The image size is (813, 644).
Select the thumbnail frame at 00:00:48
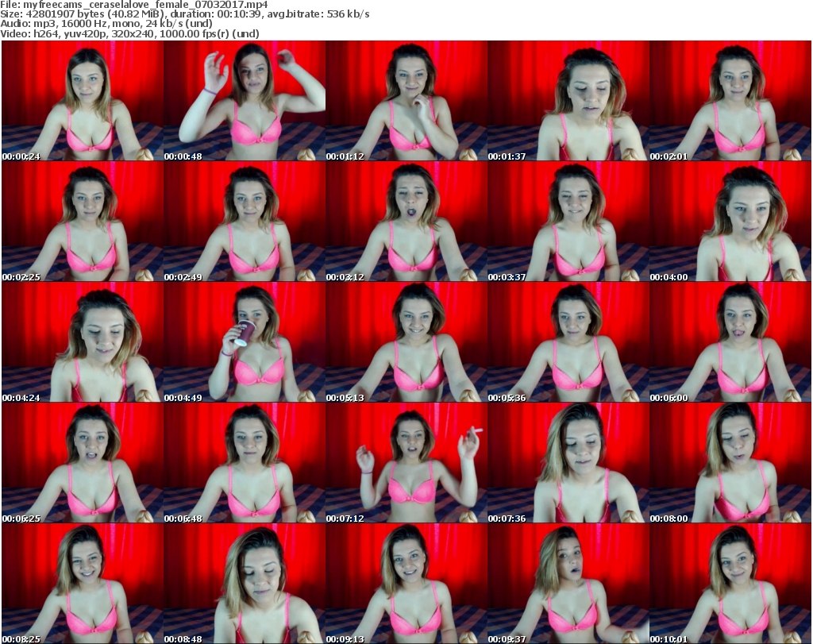pos(245,101)
